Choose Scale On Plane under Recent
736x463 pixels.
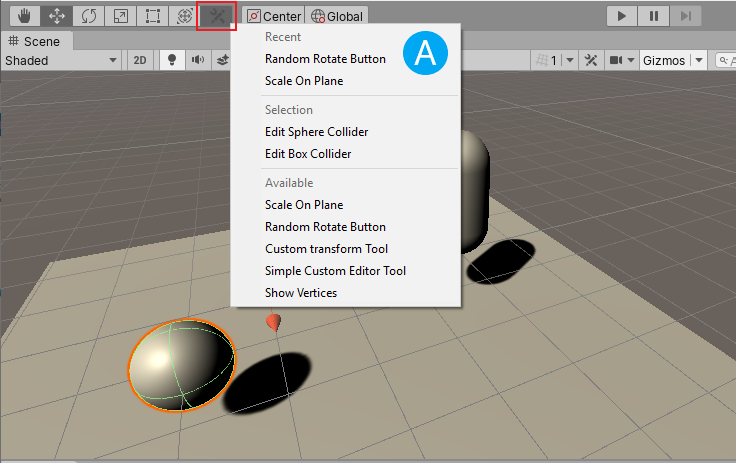(x=304, y=81)
